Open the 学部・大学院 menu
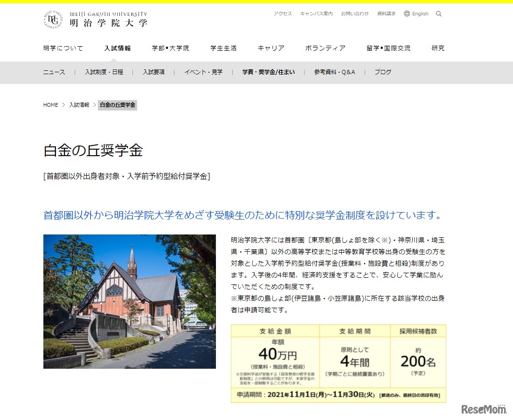Viewport: 513px width, 420px height. pos(170,48)
